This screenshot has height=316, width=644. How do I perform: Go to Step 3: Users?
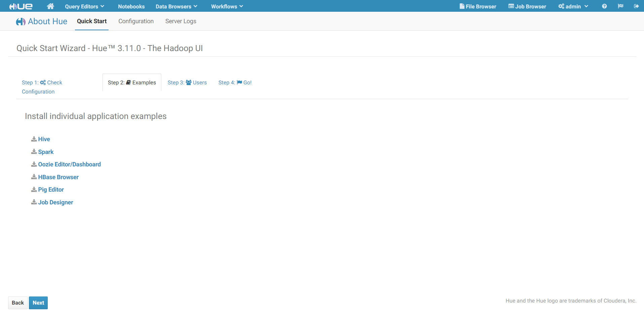[x=187, y=82]
